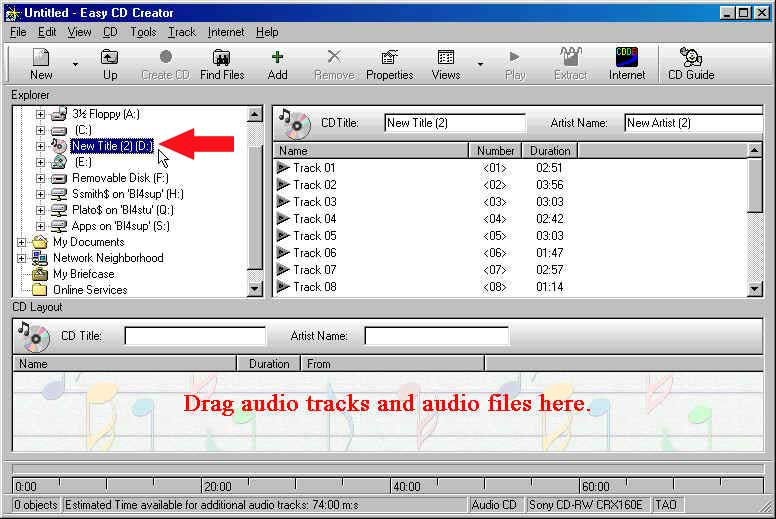Screen dimensions: 776x519
Task: Sort tracks by Duration column header
Action: [550, 150]
